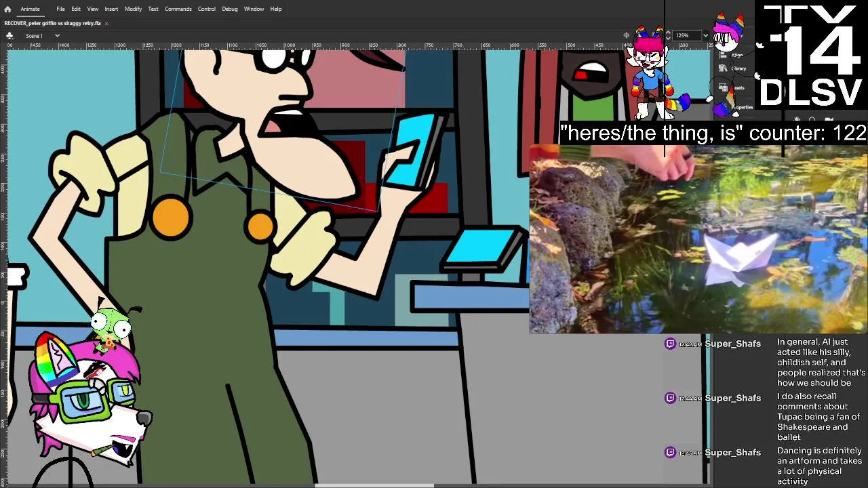Image resolution: width=868 pixels, height=488 pixels.
Task: Open the Modify menu
Action: pyautogui.click(x=133, y=9)
